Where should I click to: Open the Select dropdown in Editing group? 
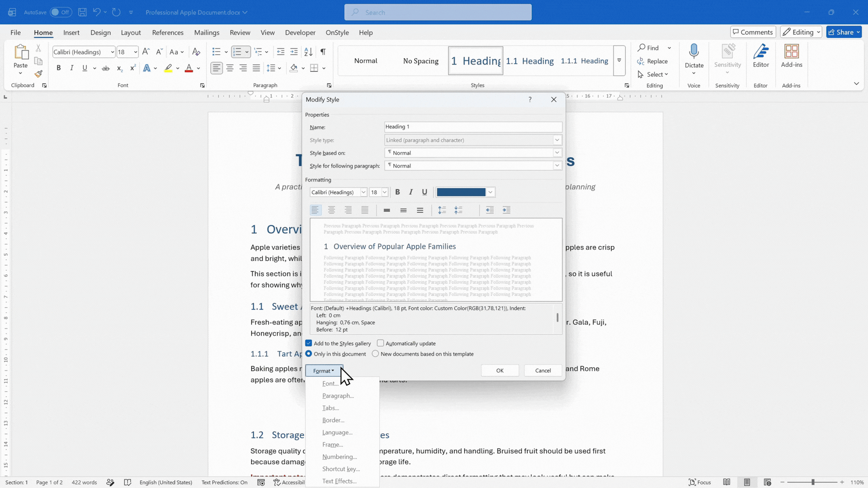coord(653,75)
